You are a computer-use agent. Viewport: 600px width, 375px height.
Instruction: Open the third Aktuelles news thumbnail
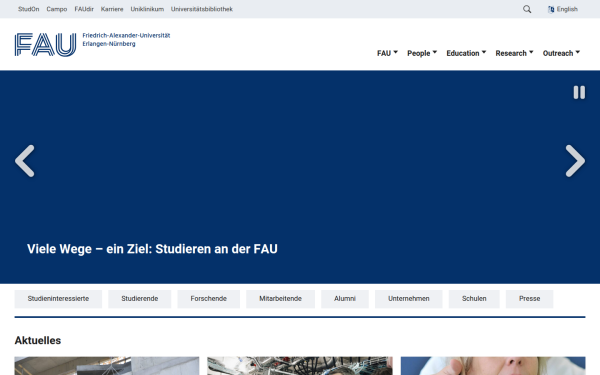(x=493, y=366)
